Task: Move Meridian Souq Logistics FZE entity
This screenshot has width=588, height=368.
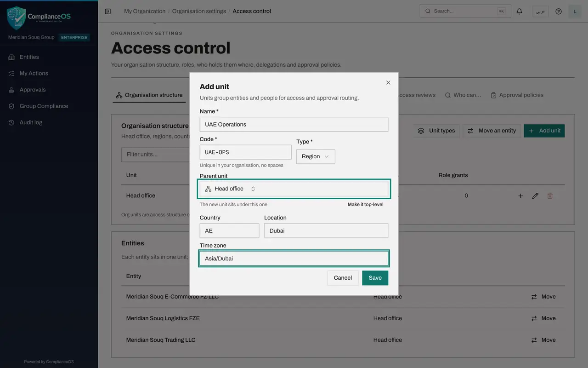Action: 543,318
